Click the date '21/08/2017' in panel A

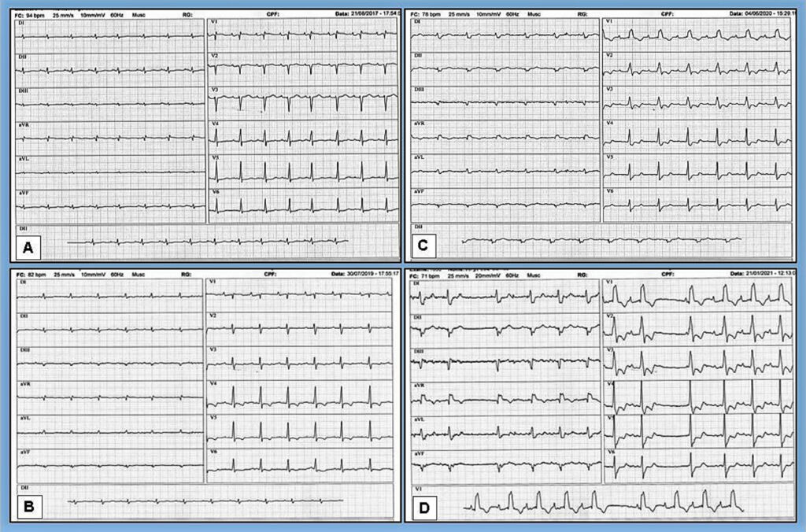tap(365, 14)
